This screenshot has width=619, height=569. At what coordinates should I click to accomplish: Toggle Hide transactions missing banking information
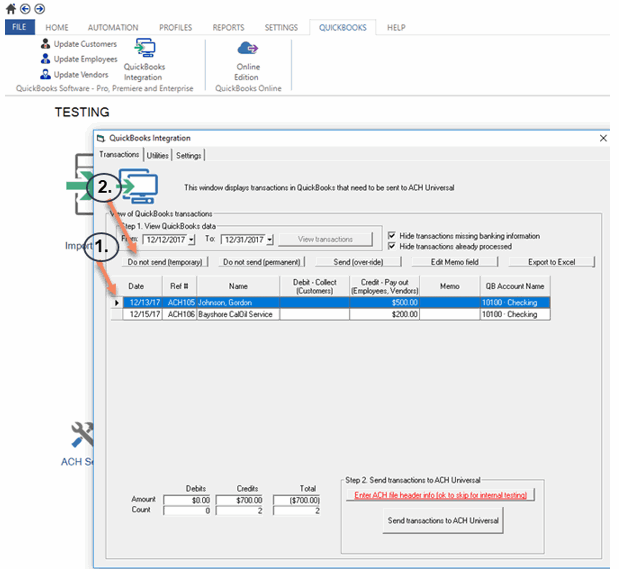click(x=392, y=236)
